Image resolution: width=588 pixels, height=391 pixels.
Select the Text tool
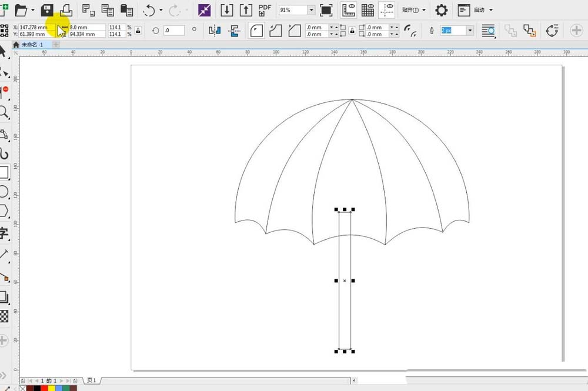click(x=4, y=233)
